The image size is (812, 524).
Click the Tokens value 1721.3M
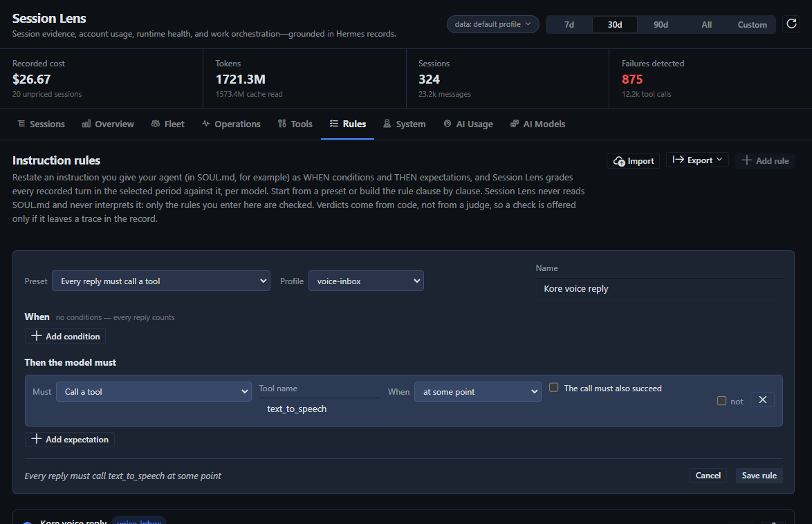pyautogui.click(x=240, y=79)
